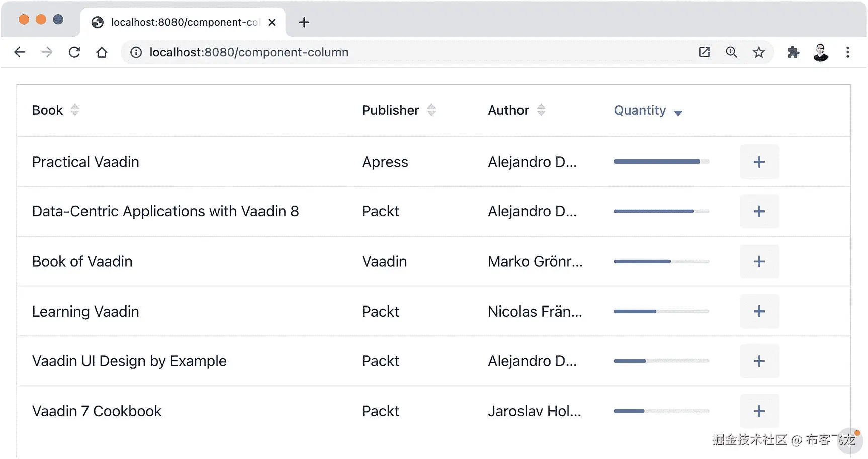Toggle sorting on the Book column
This screenshot has width=868, height=459.
click(75, 110)
